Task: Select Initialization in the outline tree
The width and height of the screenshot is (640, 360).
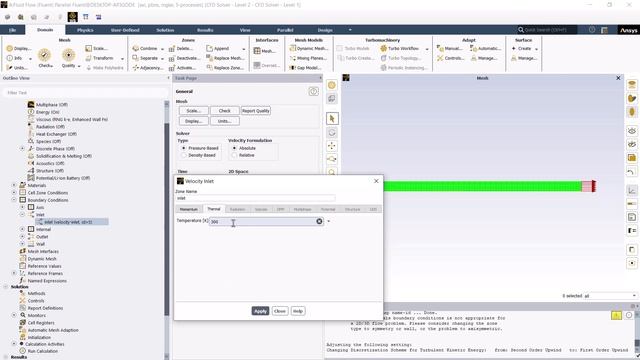Action: pos(39,338)
